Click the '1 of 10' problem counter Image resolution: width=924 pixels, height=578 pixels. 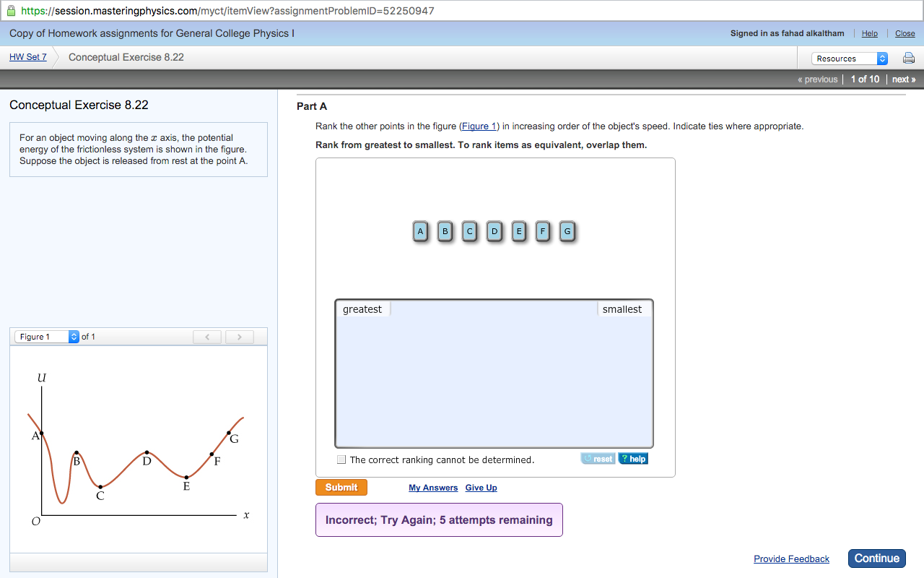pyautogui.click(x=865, y=79)
